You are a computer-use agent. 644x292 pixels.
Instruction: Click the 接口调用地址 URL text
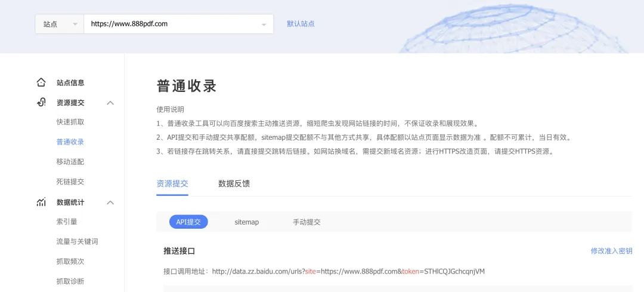tap(348, 272)
